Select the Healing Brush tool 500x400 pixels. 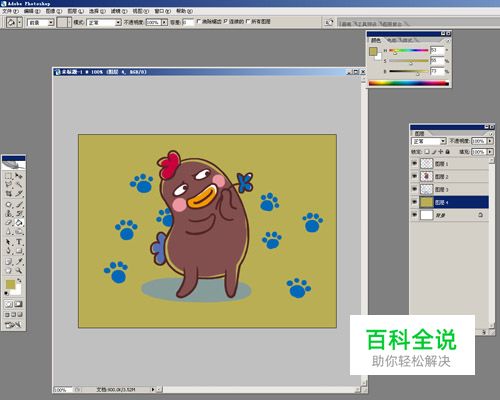9,204
